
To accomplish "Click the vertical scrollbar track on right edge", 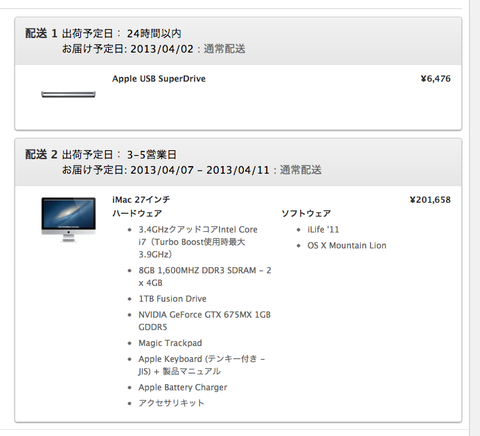I will coord(475,218).
